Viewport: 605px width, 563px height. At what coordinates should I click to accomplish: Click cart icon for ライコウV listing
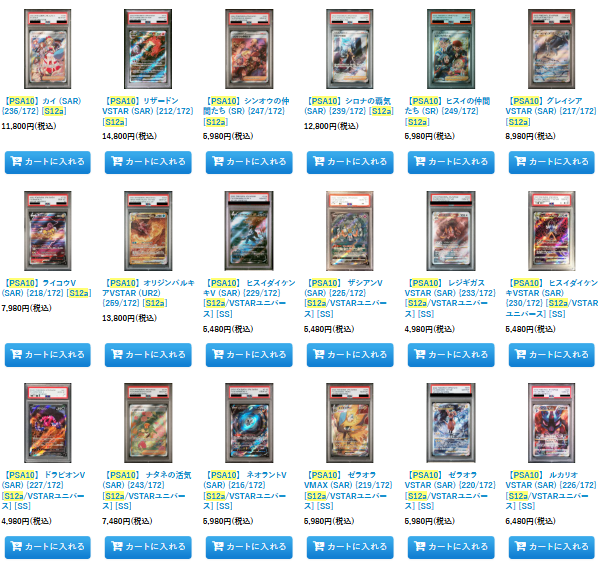[x=16, y=354]
